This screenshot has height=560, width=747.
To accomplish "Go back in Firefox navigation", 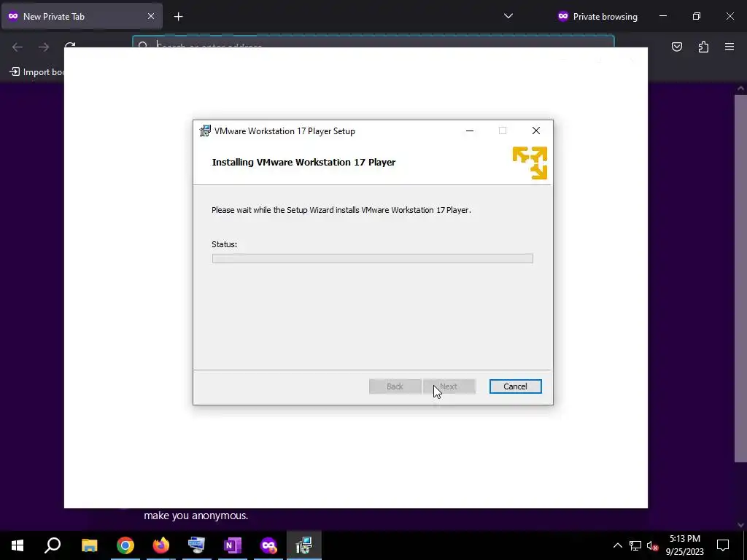I will tap(18, 47).
